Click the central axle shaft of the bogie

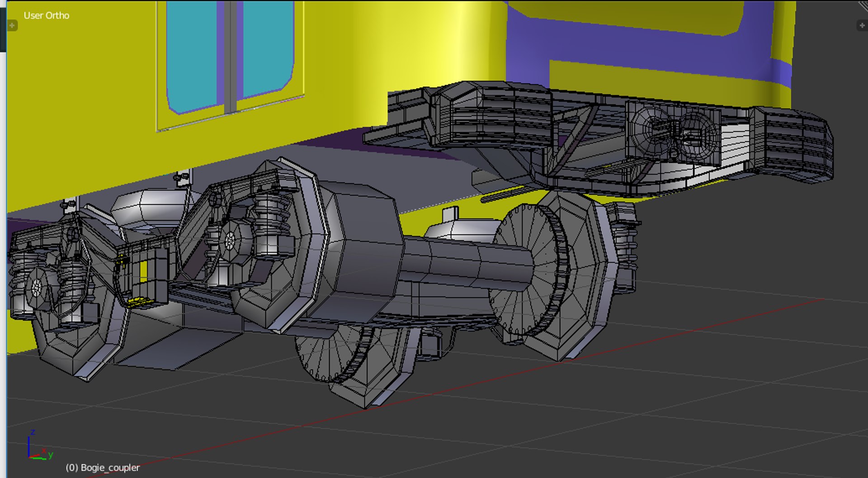[x=467, y=264]
